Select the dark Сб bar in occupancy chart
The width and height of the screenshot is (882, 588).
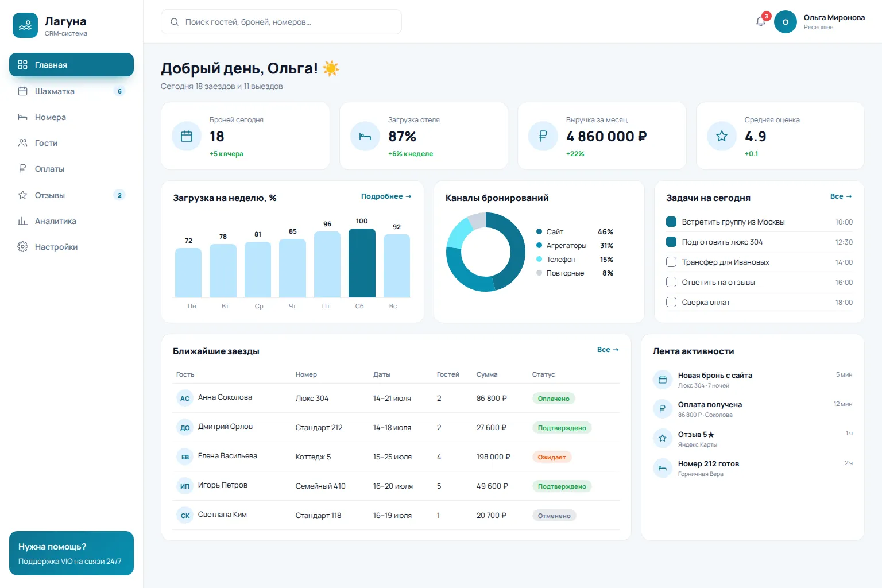(x=362, y=263)
